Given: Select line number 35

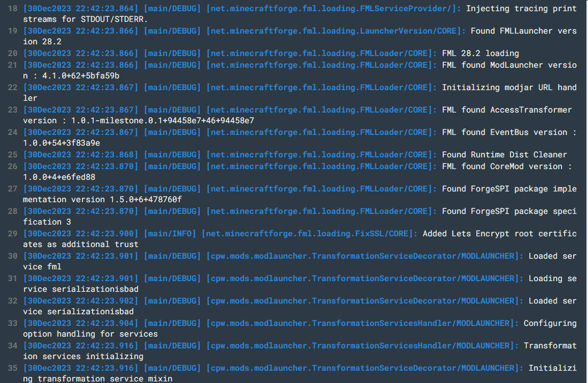Looking at the screenshot, I should pos(13,368).
